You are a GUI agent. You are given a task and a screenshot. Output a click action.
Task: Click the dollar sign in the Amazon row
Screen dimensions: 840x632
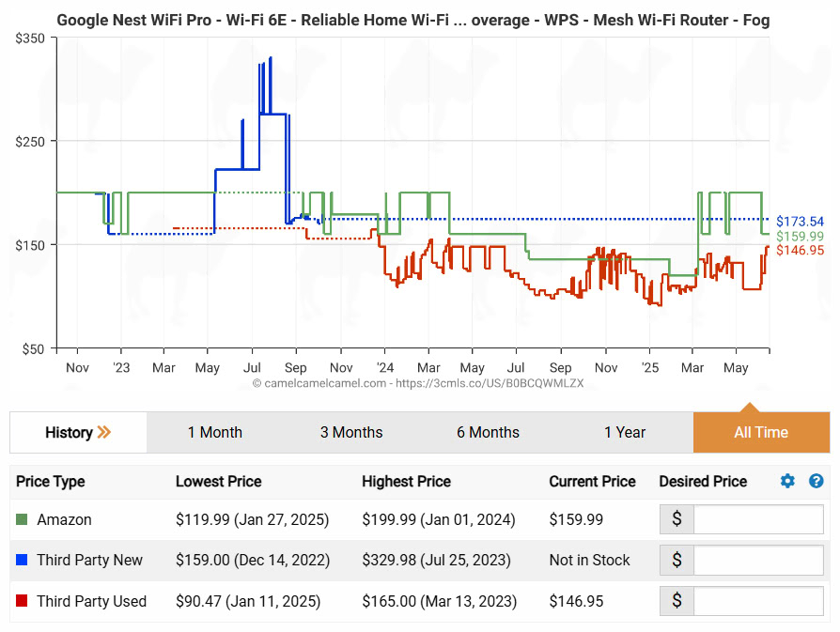677,519
